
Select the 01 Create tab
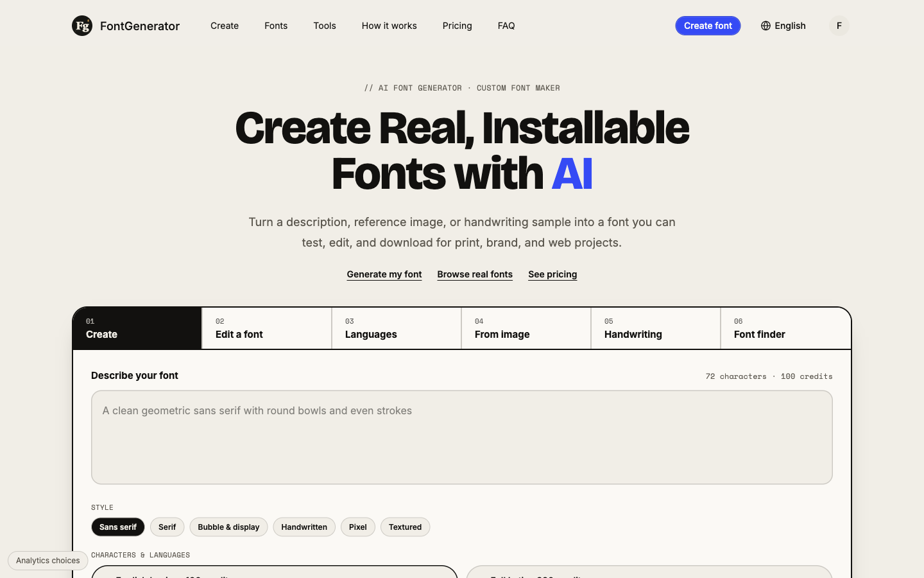point(137,328)
